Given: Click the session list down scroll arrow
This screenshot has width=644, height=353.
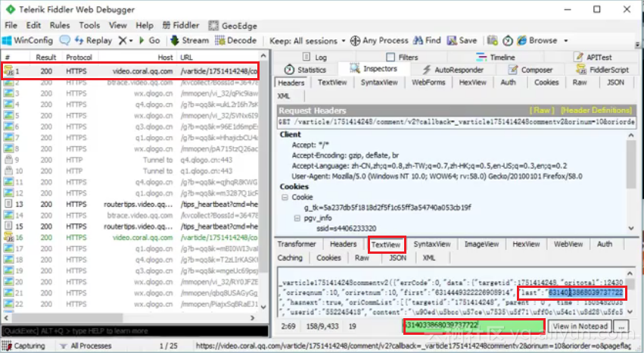Looking at the screenshot, I should [263, 307].
